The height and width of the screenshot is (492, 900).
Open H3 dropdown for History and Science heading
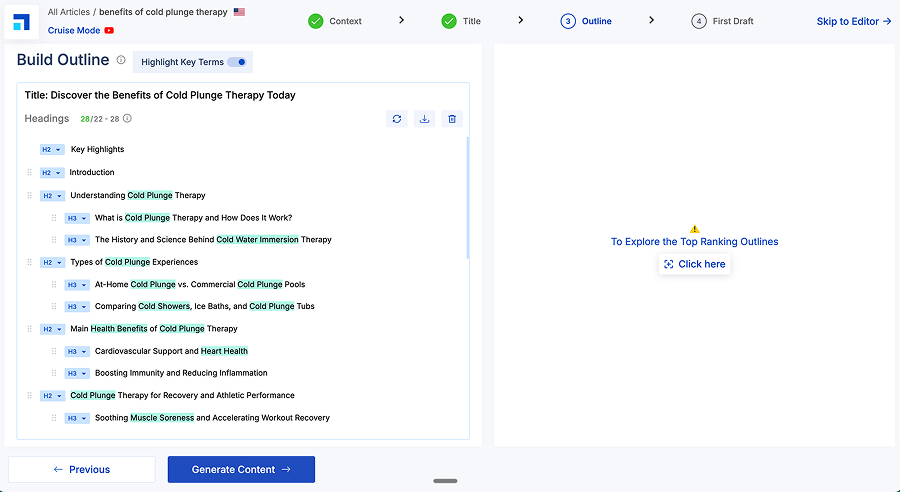coord(76,240)
